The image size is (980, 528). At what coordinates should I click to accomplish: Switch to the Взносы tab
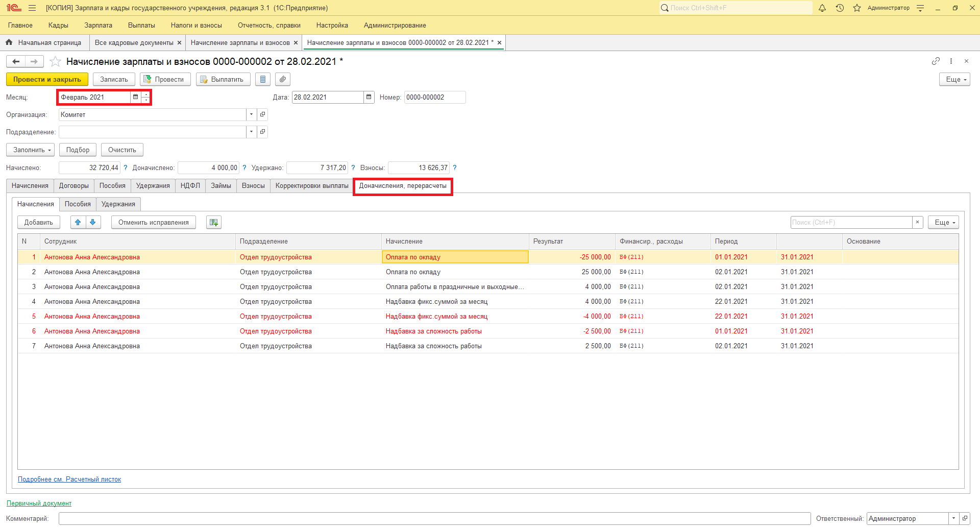click(253, 186)
